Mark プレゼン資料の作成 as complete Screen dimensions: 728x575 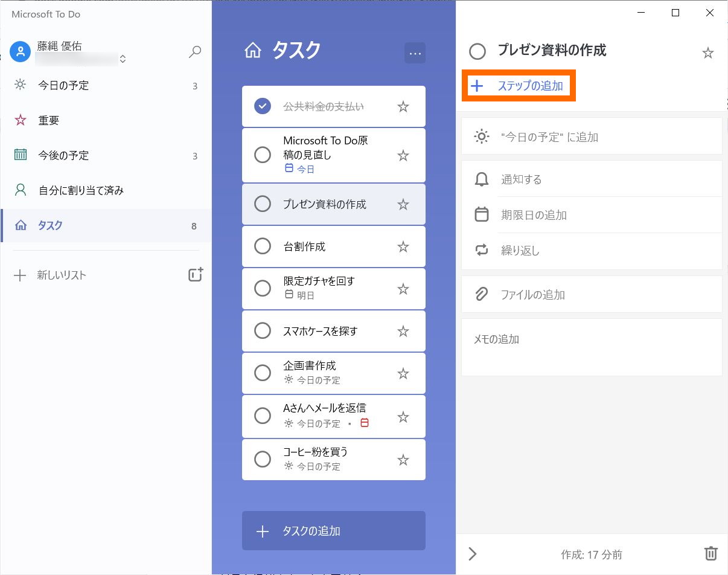coord(262,204)
